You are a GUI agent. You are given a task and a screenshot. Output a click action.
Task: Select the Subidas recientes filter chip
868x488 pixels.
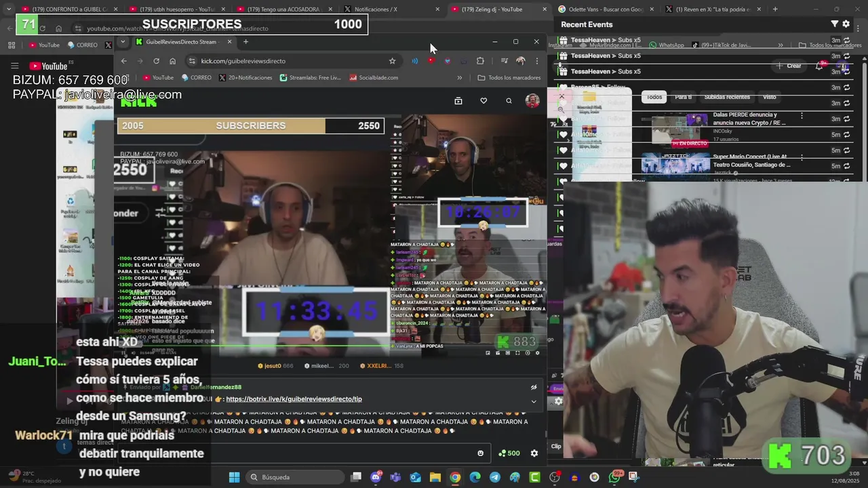coord(727,97)
